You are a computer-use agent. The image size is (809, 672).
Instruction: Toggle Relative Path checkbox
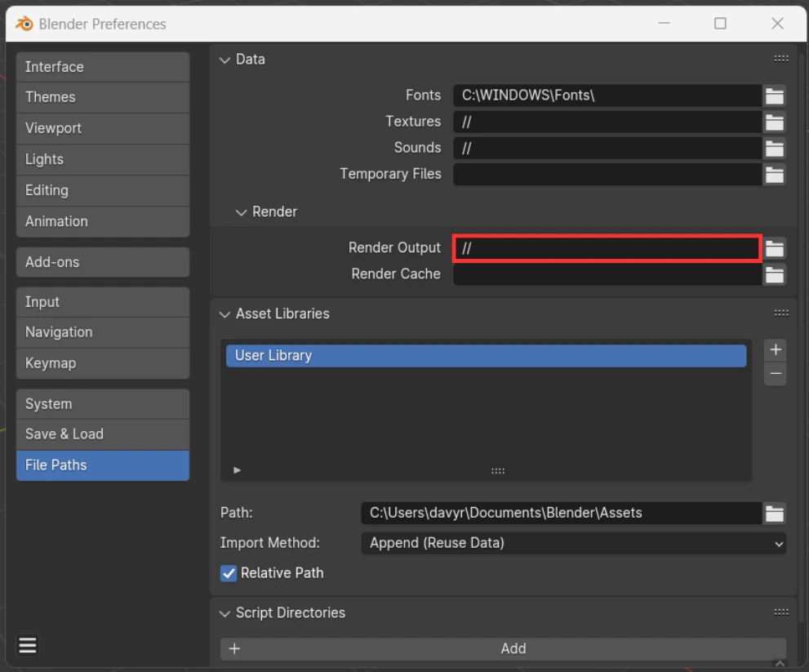coord(229,573)
